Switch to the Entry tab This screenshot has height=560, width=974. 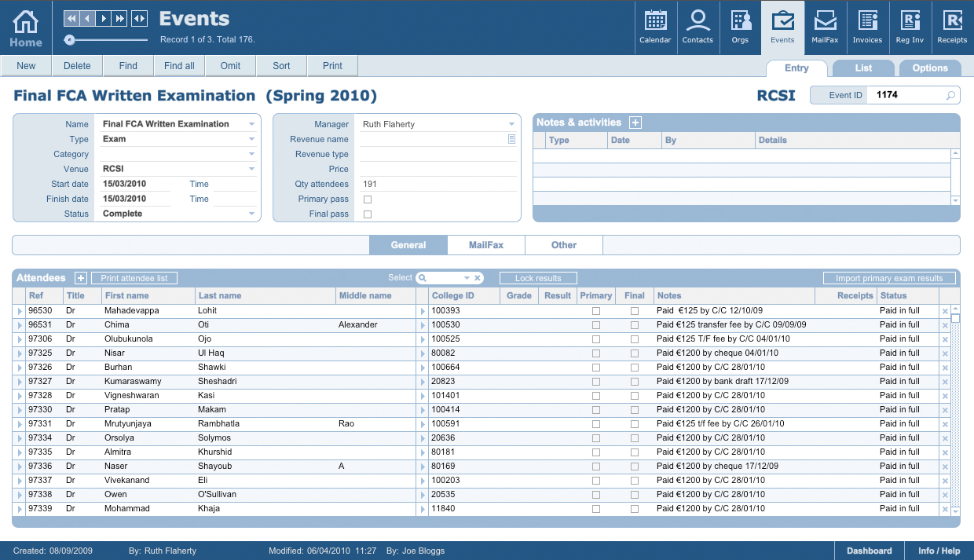796,68
